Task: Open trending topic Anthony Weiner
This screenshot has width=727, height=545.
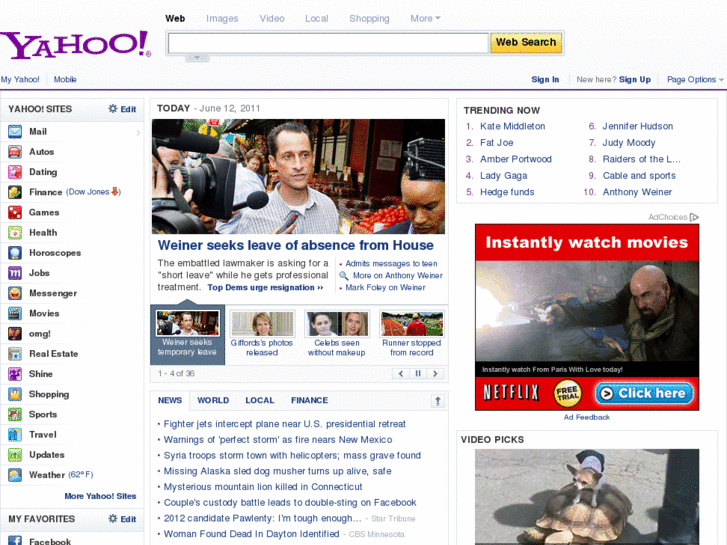Action: pos(637,192)
